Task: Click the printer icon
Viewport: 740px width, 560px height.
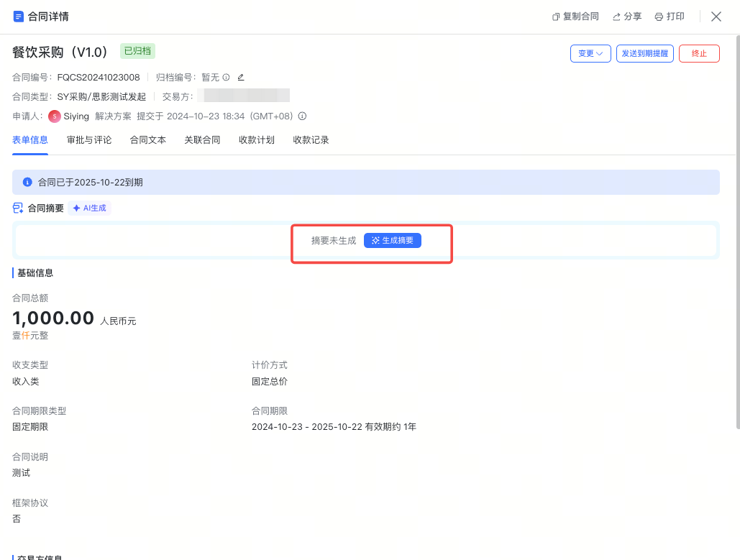Action: (x=659, y=17)
